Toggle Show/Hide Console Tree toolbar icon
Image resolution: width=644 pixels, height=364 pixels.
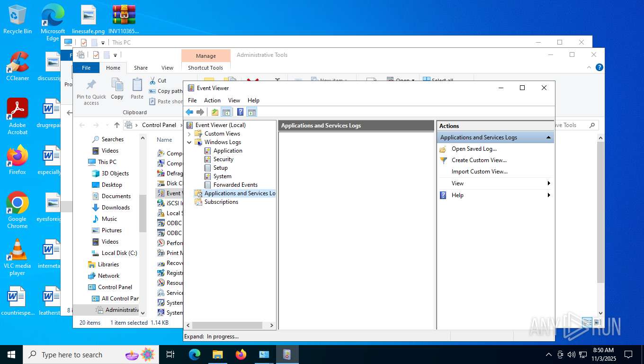[x=226, y=112]
